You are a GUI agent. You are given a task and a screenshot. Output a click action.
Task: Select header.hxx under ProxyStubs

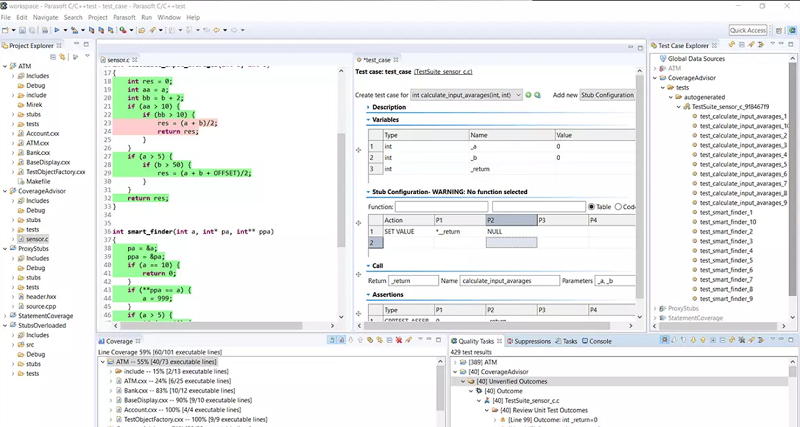coord(41,297)
